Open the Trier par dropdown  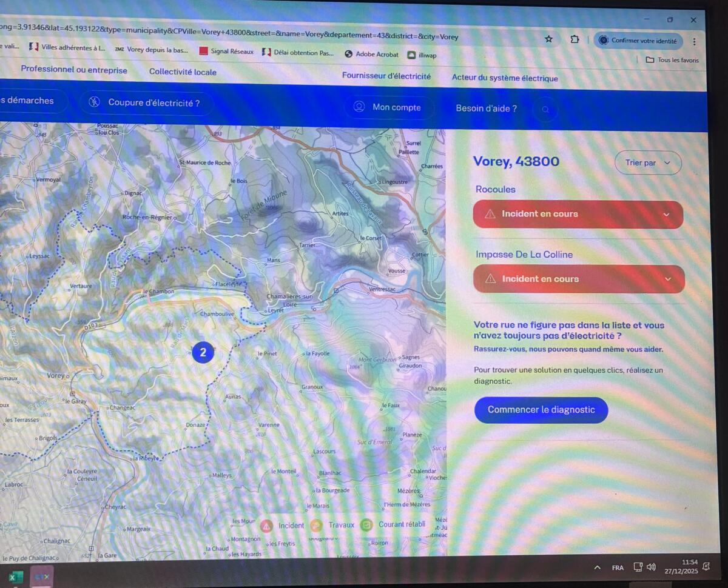point(648,162)
